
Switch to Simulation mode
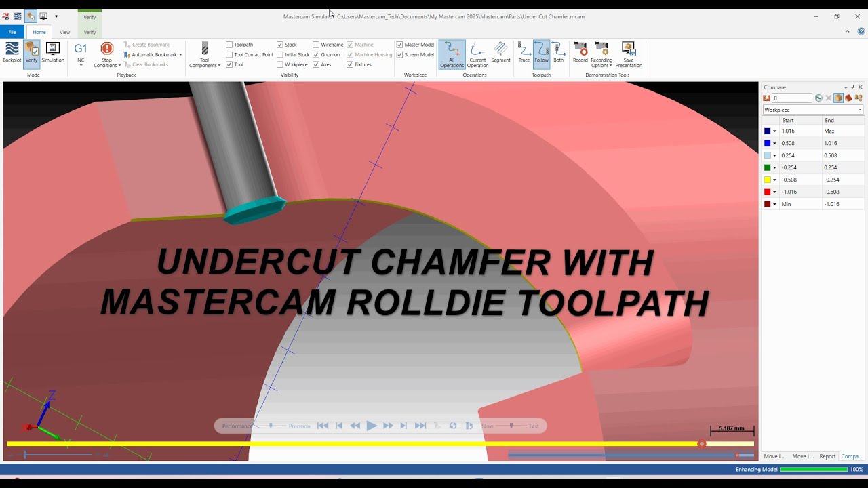(x=53, y=53)
